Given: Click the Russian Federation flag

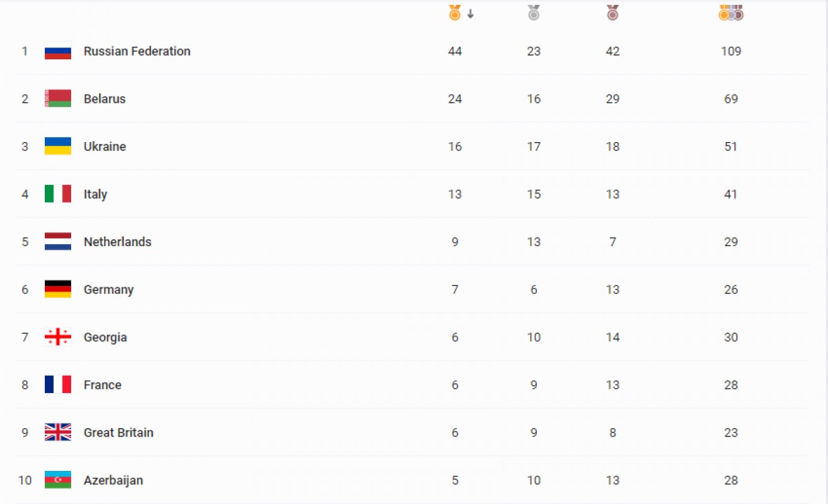Looking at the screenshot, I should pos(58,51).
